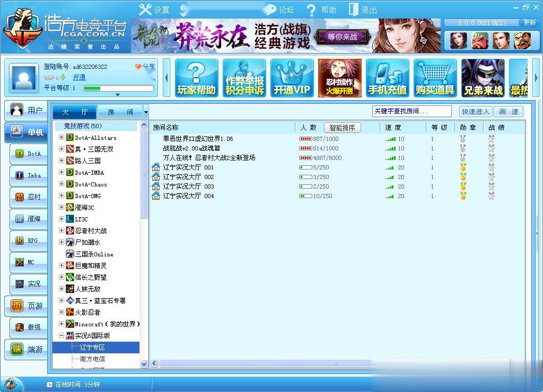The image size is (543, 392).
Task: Click the first female character avatar top right
Action: 459,41
